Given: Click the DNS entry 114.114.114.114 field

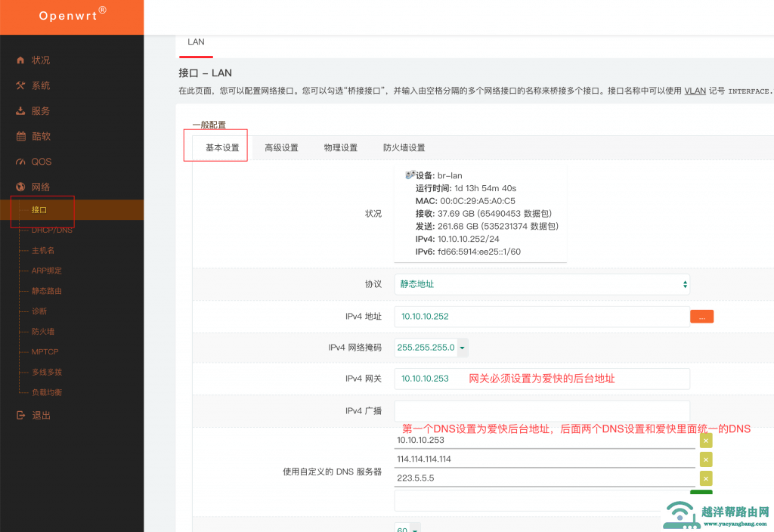Looking at the screenshot, I should coord(544,459).
